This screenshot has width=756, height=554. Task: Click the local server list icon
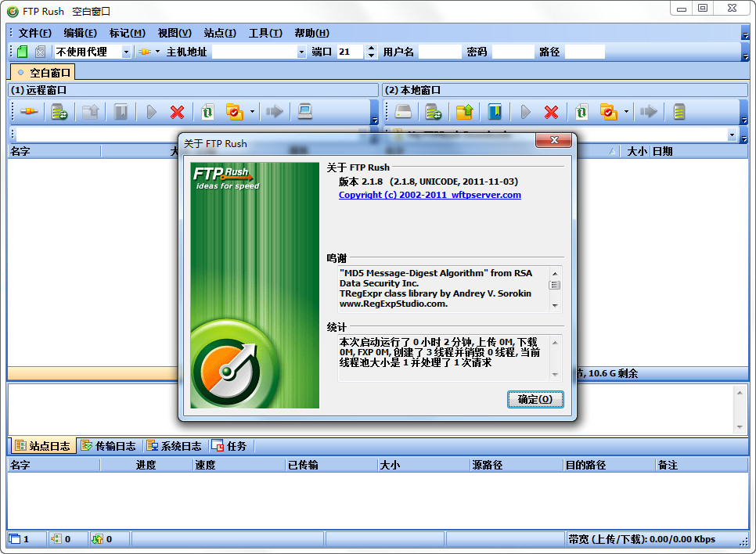[679, 112]
